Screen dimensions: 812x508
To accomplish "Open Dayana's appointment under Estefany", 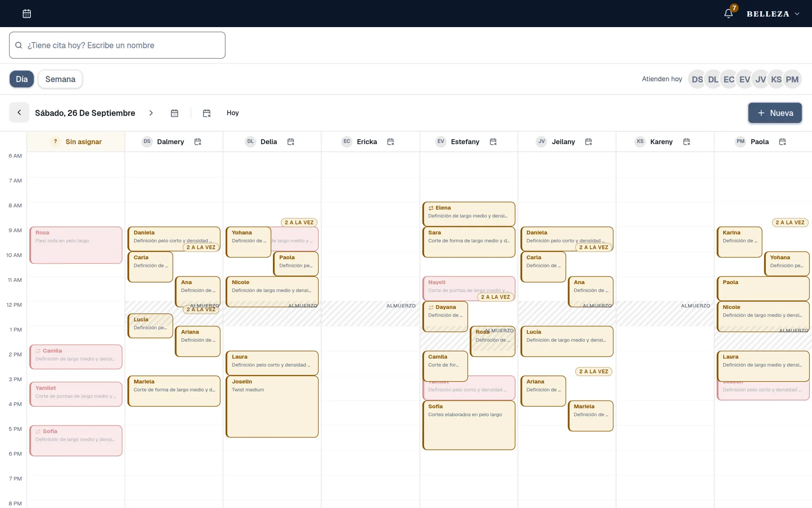I will 445,317.
